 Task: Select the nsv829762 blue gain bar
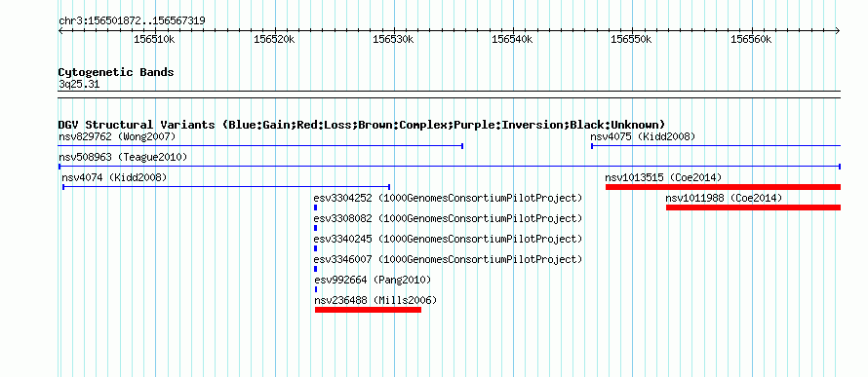click(x=260, y=146)
